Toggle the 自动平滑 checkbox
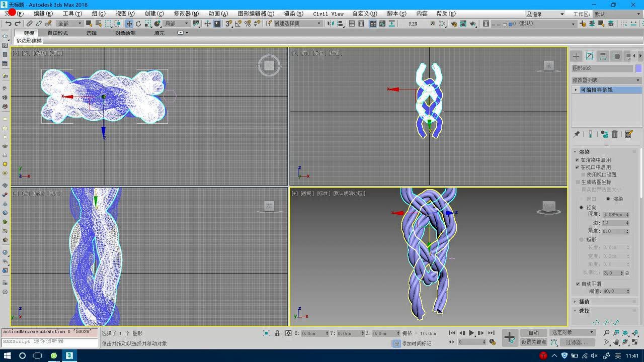The image size is (644, 362). [x=578, y=284]
